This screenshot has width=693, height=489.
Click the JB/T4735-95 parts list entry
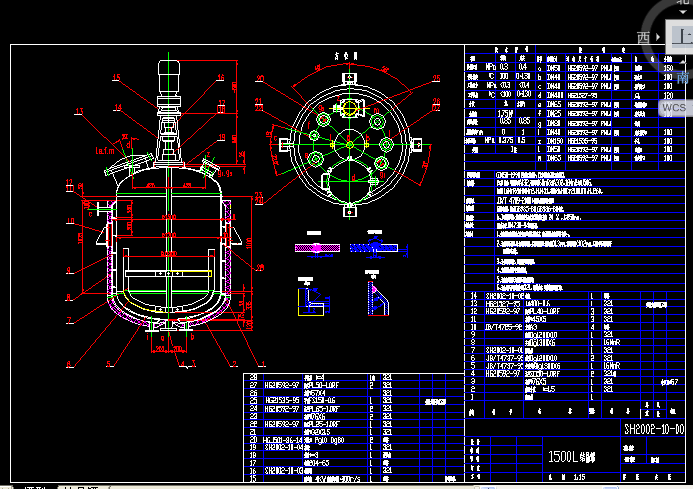click(x=500, y=326)
